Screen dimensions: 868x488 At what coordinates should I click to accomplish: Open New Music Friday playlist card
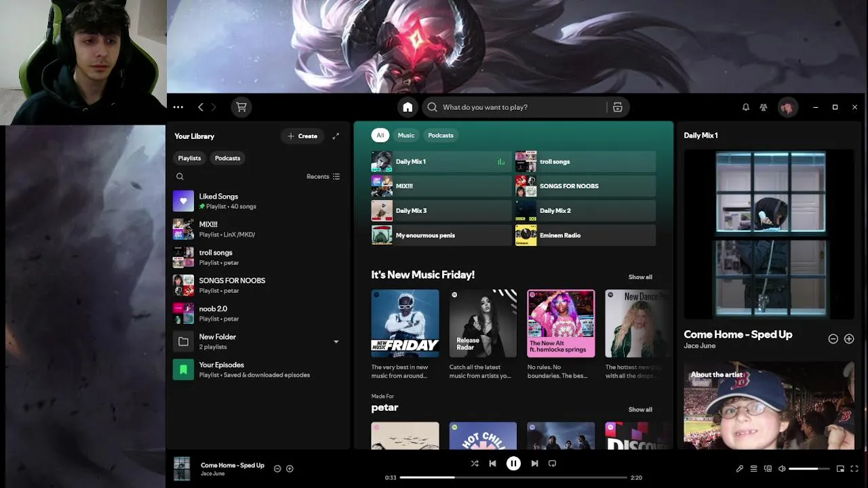[x=405, y=335]
